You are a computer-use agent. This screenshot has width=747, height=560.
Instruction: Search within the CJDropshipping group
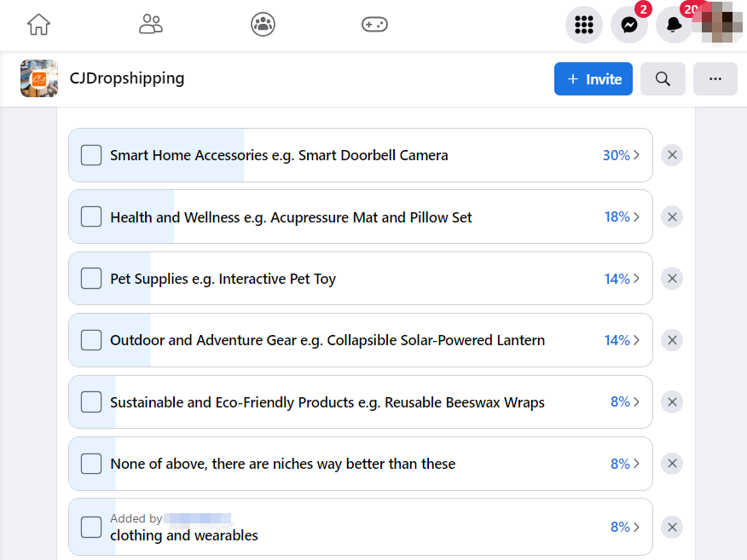(x=663, y=79)
